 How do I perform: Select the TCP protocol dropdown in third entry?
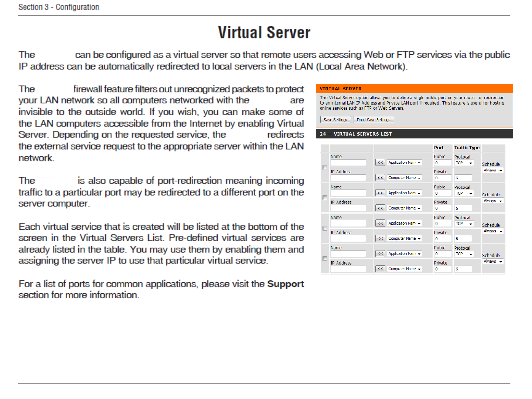point(464,224)
